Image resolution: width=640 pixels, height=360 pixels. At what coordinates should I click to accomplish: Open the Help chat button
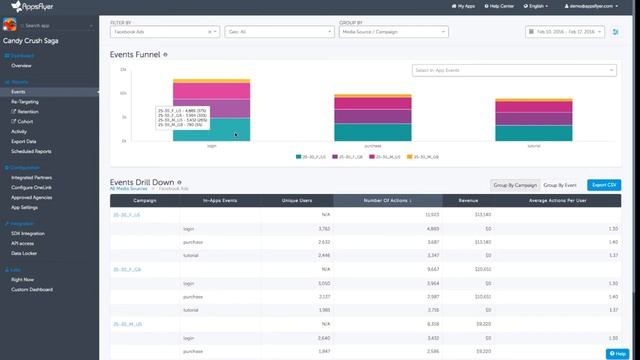coord(617,353)
